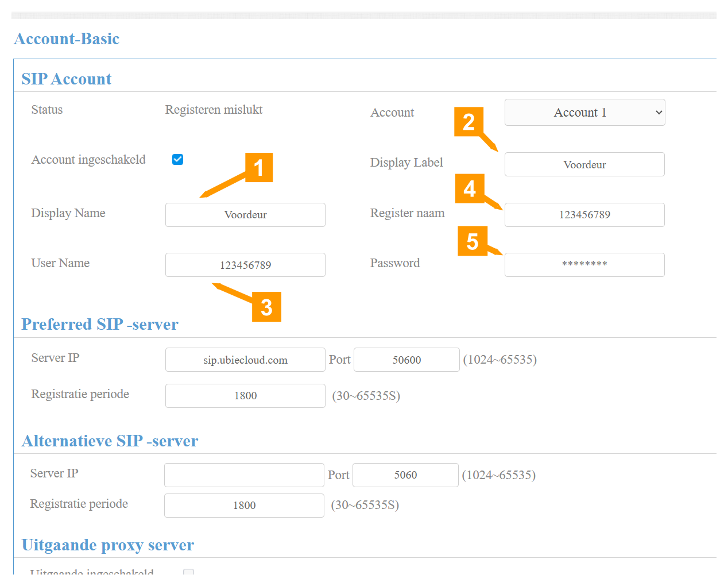
Task: Click the orange number 2 marker
Action: coord(468,122)
